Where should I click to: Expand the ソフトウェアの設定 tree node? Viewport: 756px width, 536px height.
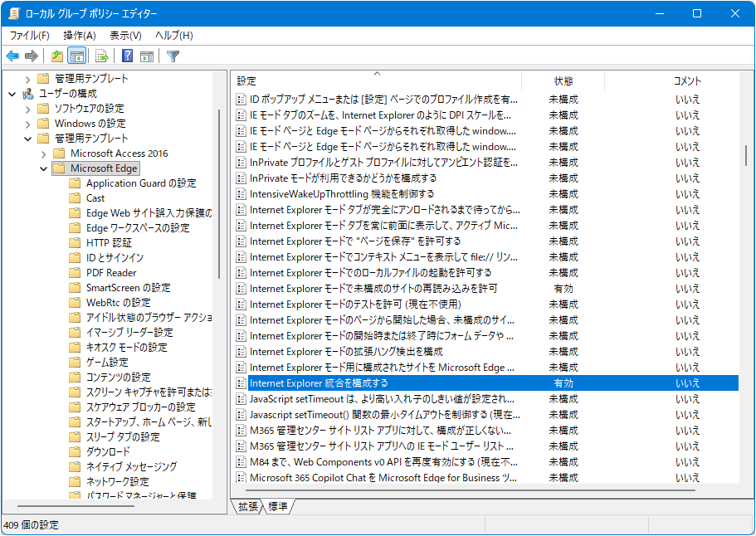27,109
